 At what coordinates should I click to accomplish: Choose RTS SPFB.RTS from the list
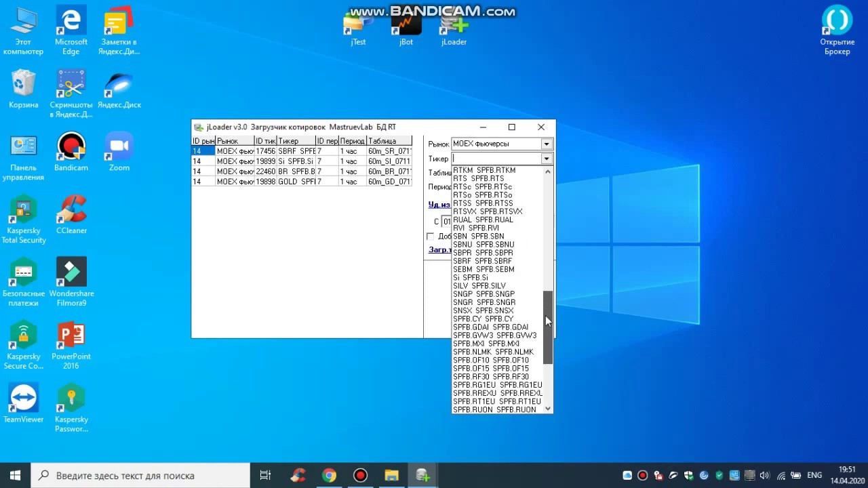[x=478, y=178]
